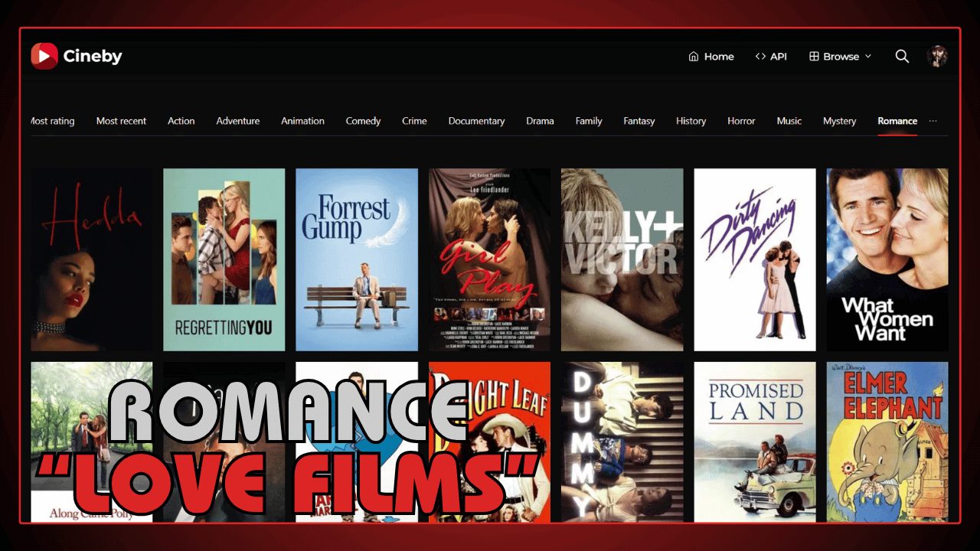This screenshot has width=980, height=551.
Task: Open the Elmer Elephant poster
Action: 887,442
